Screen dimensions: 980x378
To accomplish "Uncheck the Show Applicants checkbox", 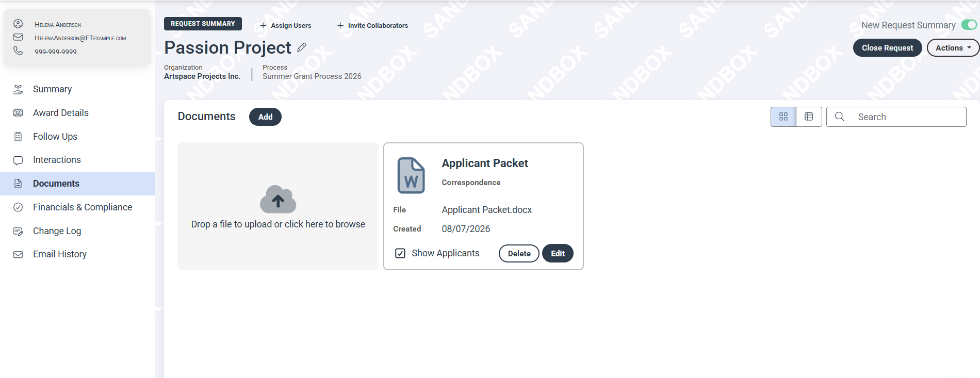I will (x=400, y=253).
